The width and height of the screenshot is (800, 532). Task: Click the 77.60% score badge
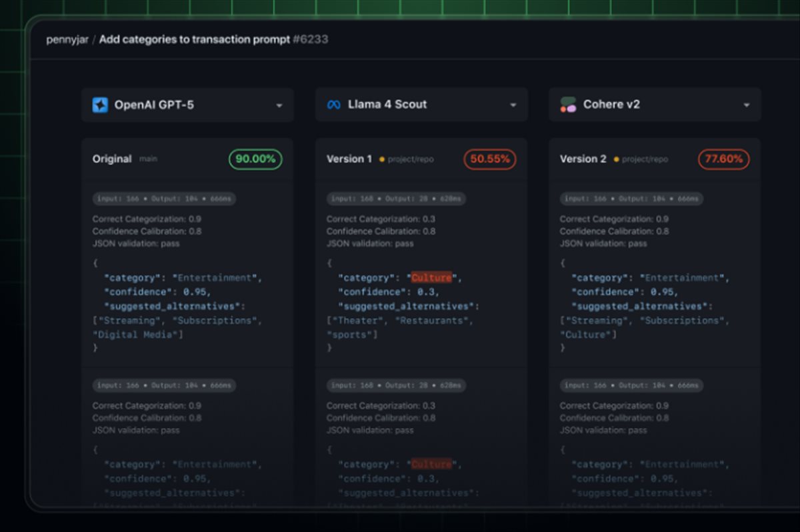(723, 159)
